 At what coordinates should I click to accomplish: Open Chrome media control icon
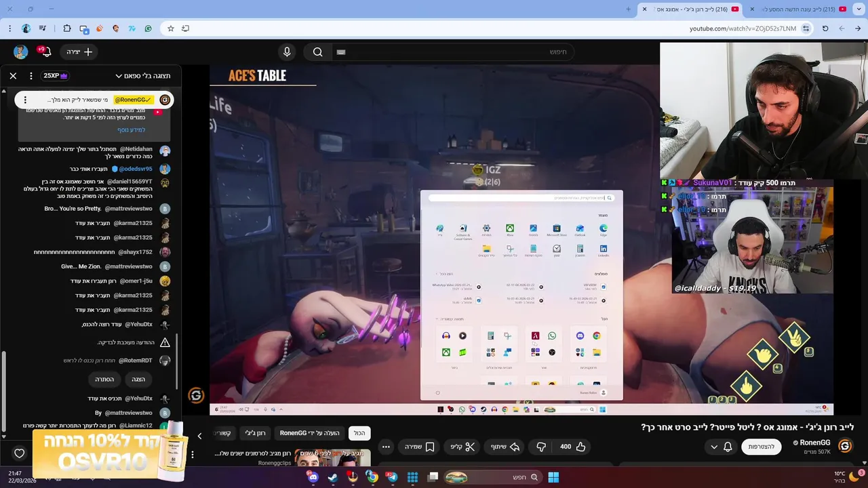click(43, 28)
